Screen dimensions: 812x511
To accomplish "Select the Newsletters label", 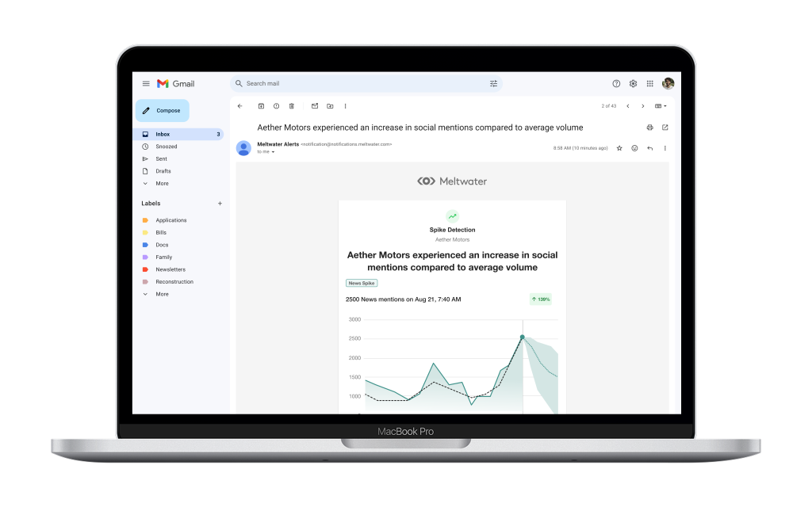I will [x=170, y=269].
